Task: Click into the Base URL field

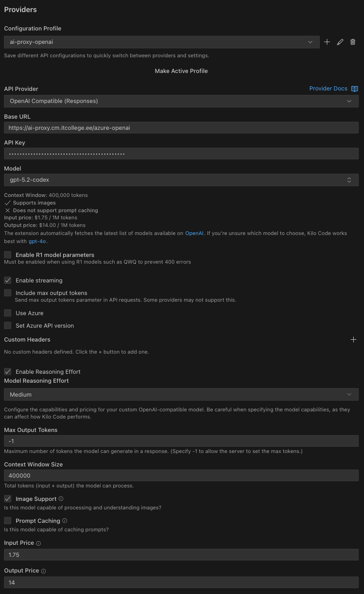Action: 181,128
